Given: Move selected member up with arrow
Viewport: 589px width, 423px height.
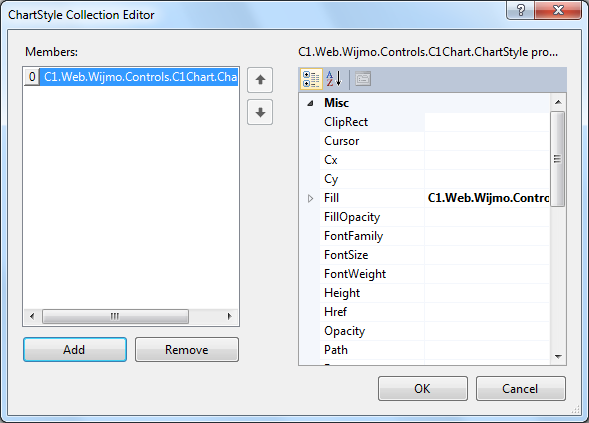Looking at the screenshot, I should [x=260, y=80].
